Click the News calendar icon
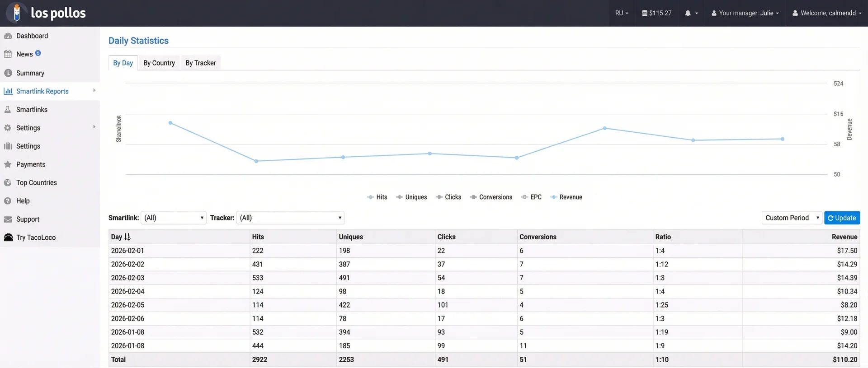Viewport: 868px width, 368px height. [8, 54]
